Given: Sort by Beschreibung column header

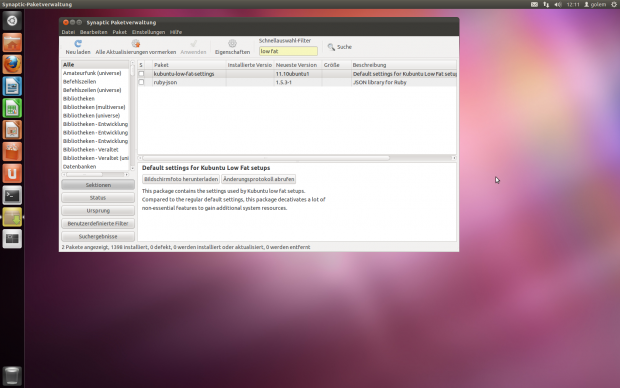Looking at the screenshot, I should tap(404, 65).
